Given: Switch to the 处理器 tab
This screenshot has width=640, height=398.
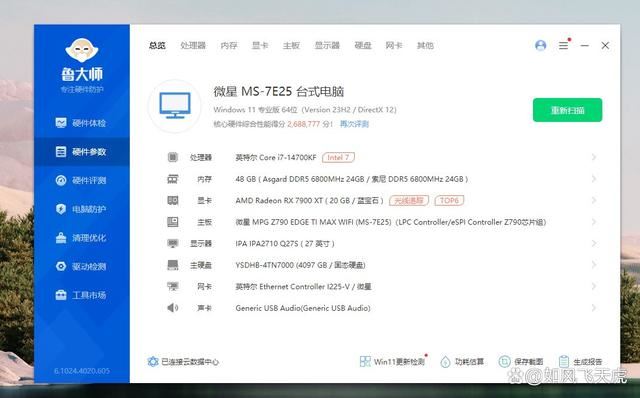Looking at the screenshot, I should click(193, 45).
